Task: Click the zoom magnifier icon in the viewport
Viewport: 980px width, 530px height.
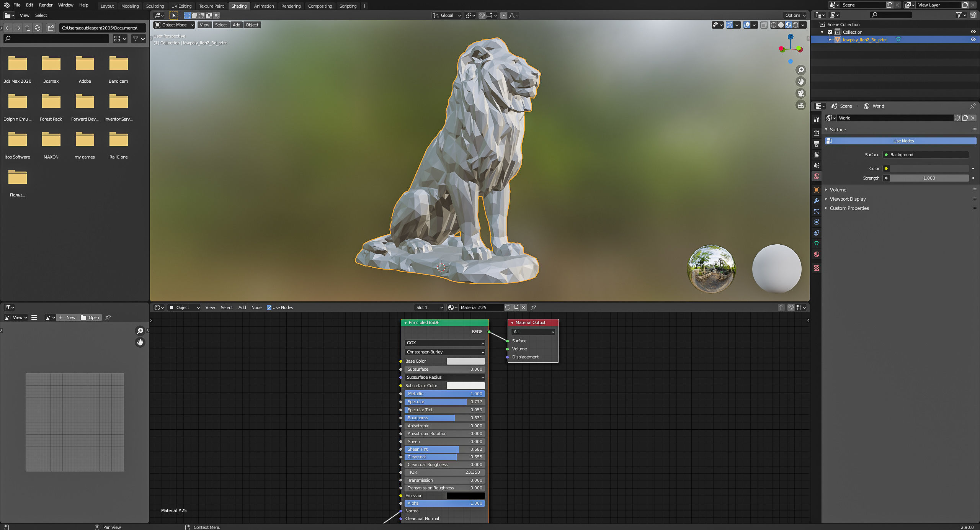Action: (800, 70)
